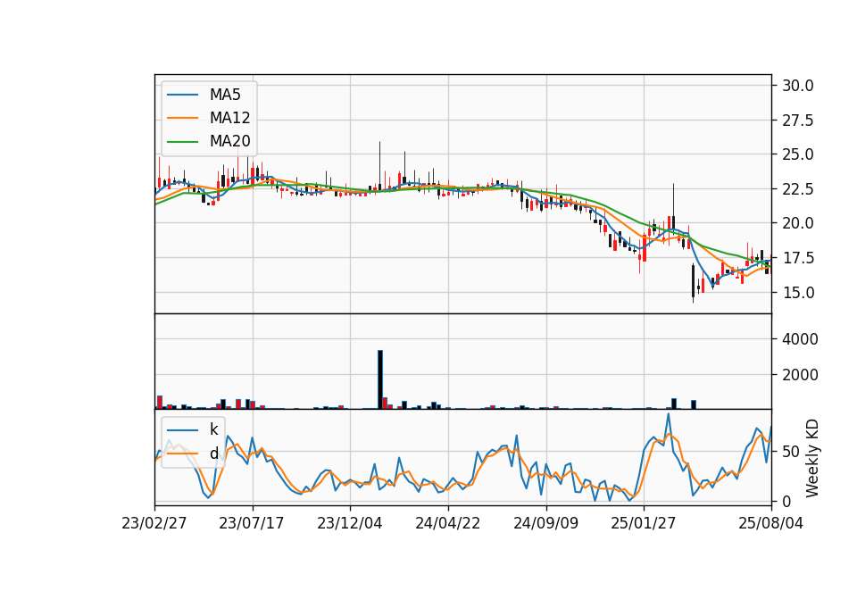
Task: Click the 17.5 price axis label
Action: coord(798,258)
